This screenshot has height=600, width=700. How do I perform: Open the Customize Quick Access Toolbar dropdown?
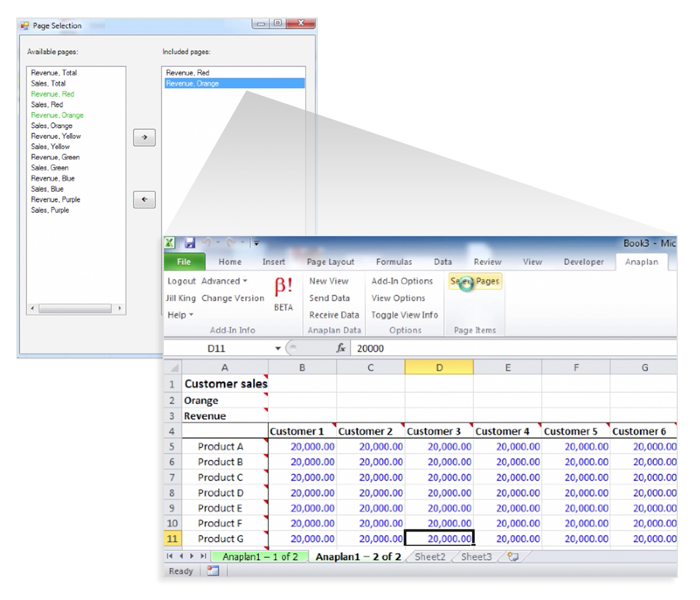256,244
